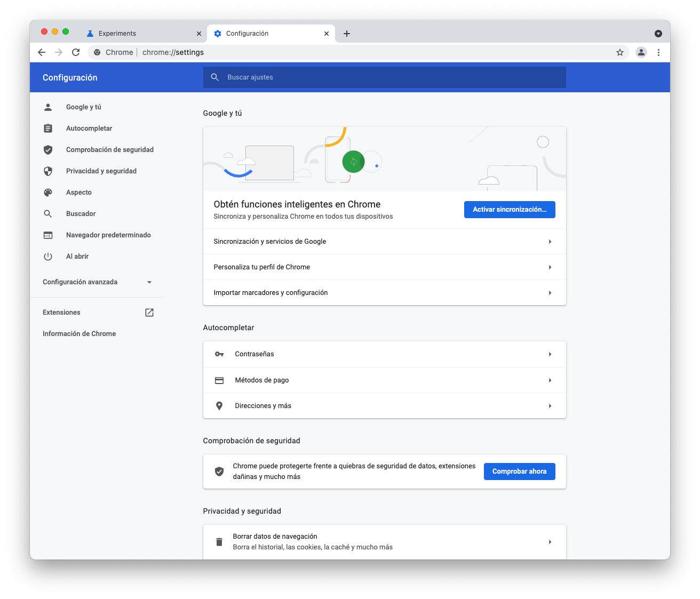Open the Chrome three-dot menu

tap(658, 52)
